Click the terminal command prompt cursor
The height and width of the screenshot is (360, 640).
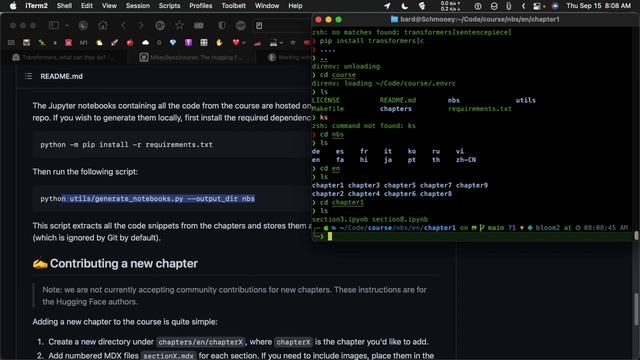[330, 236]
